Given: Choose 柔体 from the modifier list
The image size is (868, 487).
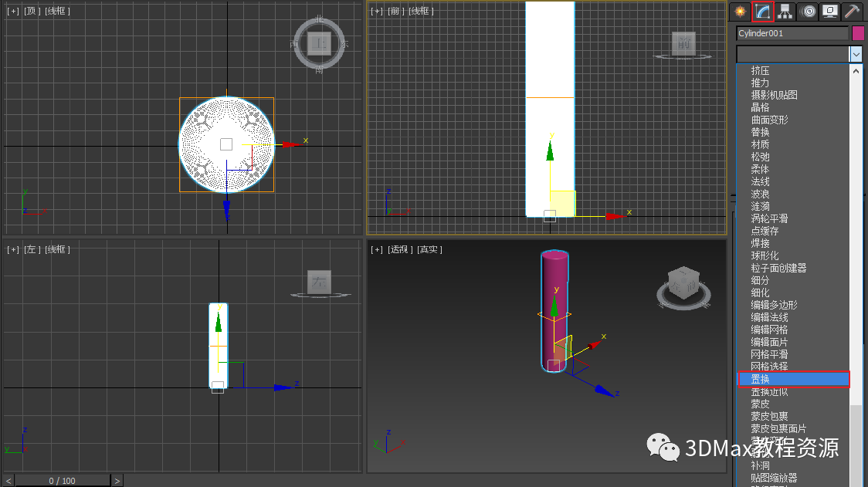Looking at the screenshot, I should pos(760,169).
